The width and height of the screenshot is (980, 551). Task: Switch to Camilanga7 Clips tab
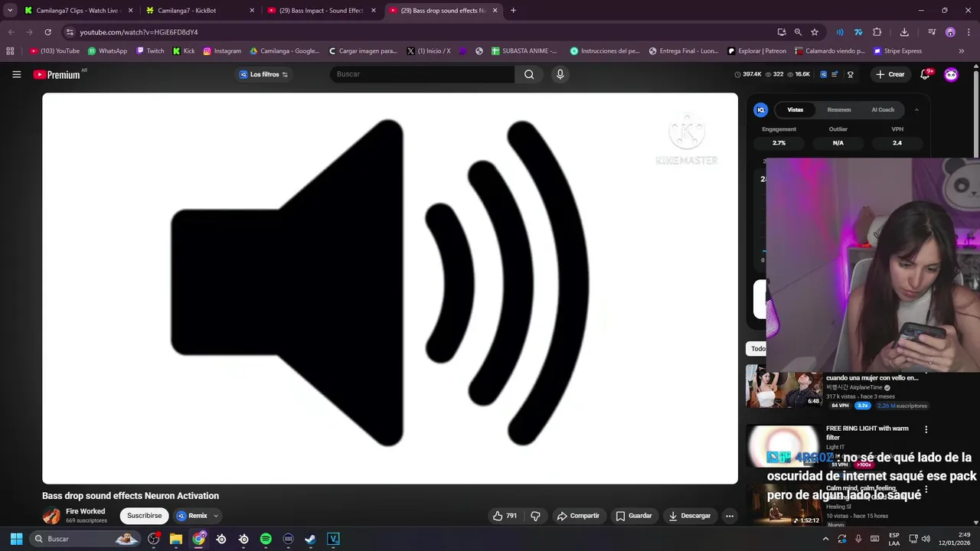78,11
